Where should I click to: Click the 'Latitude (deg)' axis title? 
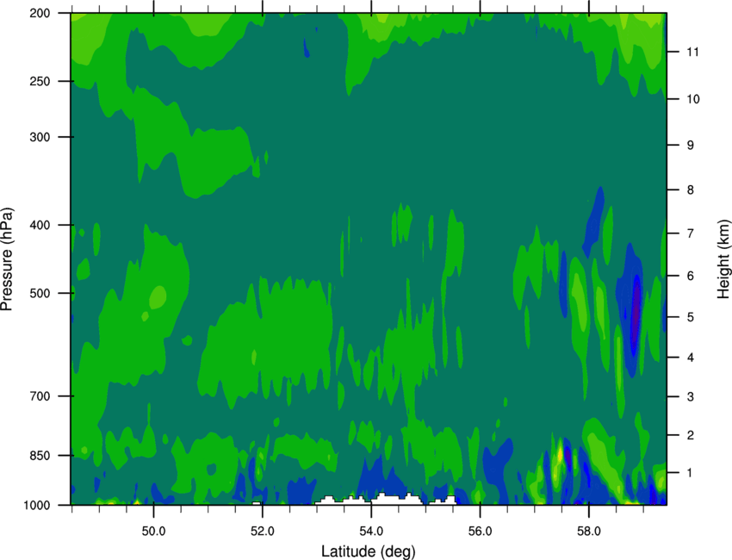(x=368, y=551)
